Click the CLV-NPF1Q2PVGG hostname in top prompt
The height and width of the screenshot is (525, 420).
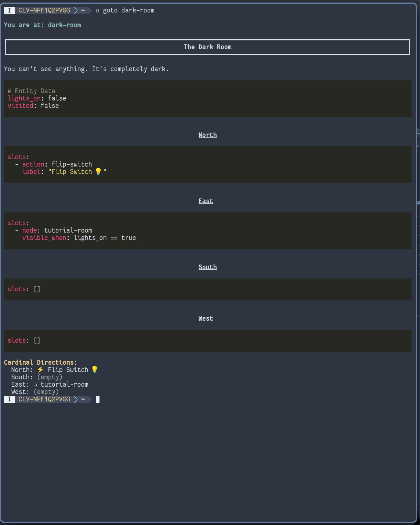click(44, 10)
